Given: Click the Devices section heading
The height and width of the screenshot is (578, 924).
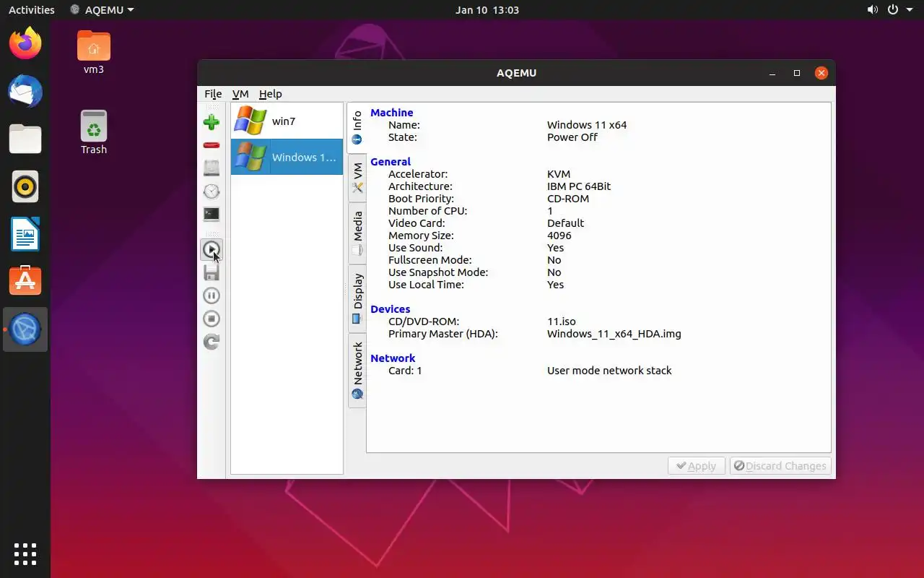Looking at the screenshot, I should [x=390, y=309].
